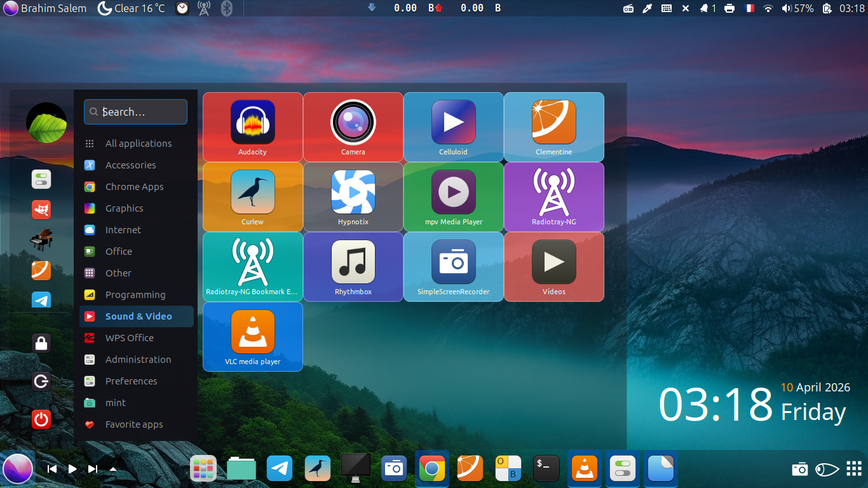The width and height of the screenshot is (868, 488).
Task: Go to the previous track in the panel
Action: tap(53, 469)
